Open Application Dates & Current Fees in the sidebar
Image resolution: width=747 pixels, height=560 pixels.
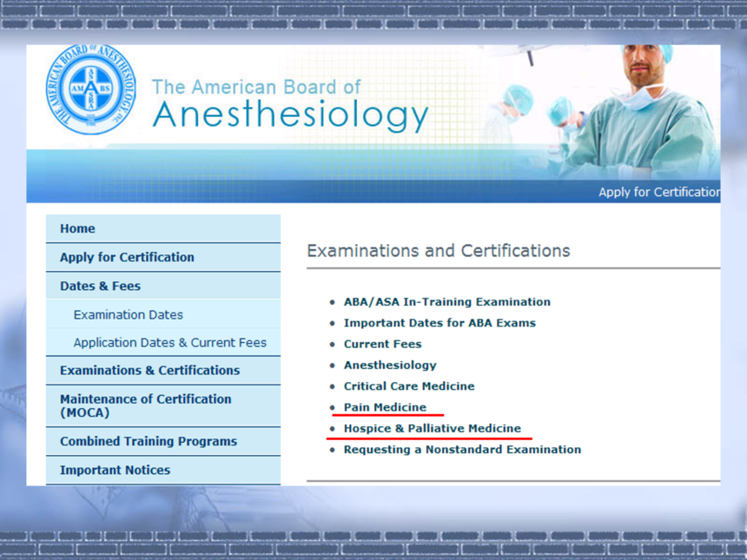169,342
